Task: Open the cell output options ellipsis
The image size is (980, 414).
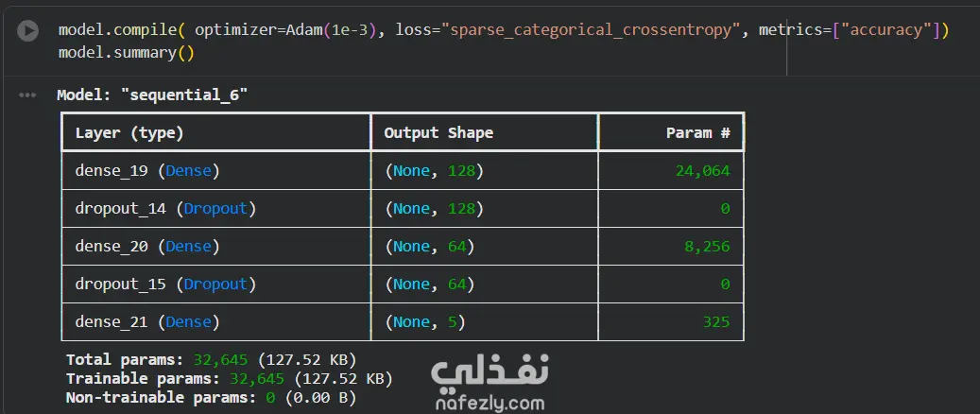Action: point(27,95)
